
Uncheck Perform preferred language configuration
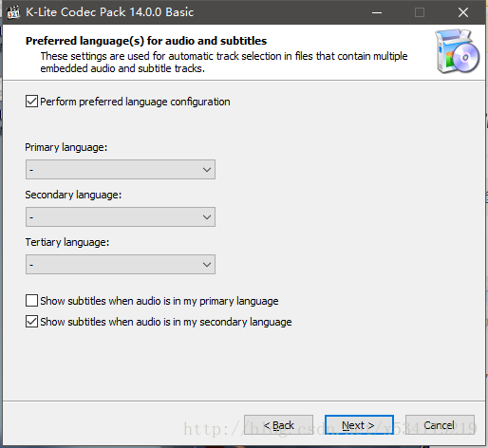[x=31, y=102]
